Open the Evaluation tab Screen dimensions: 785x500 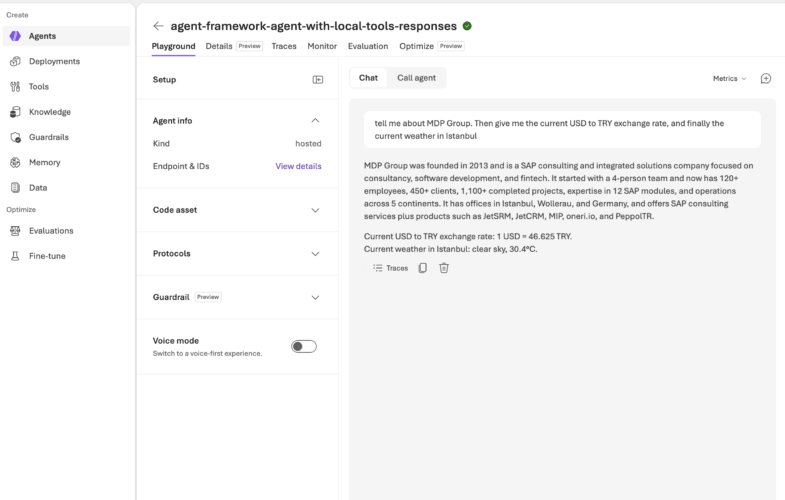pyautogui.click(x=368, y=46)
